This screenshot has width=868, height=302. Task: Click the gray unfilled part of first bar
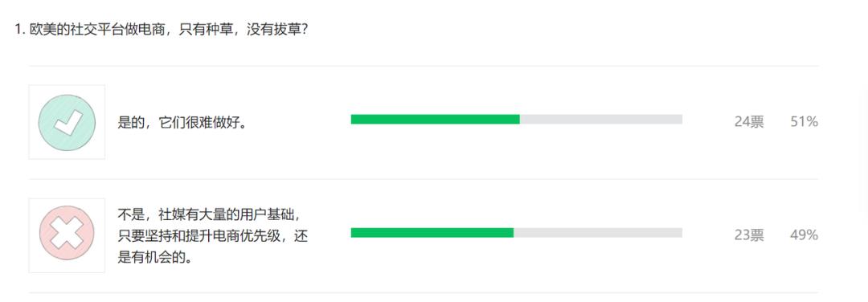[x=601, y=120]
